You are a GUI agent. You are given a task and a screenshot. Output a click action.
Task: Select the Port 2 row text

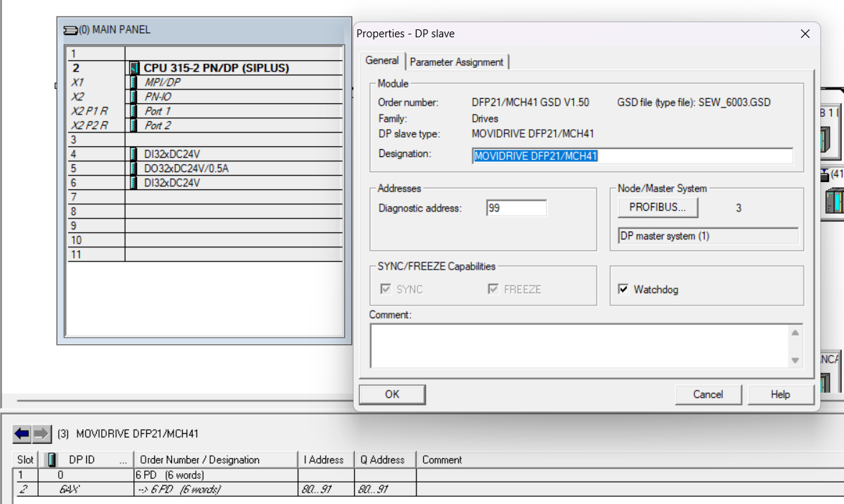click(158, 125)
